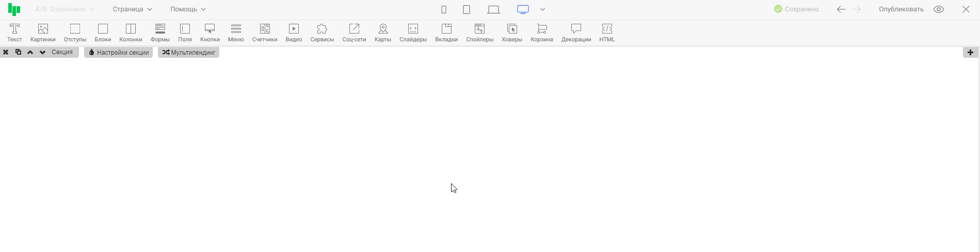Click the Опубликовать button
The height and width of the screenshot is (252, 980).
pos(901,9)
